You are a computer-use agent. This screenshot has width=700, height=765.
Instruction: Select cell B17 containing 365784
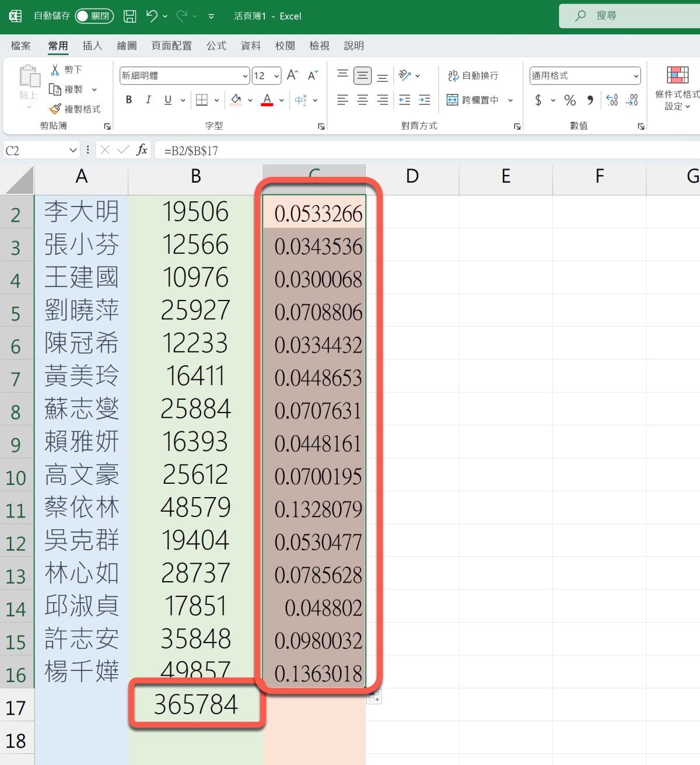(x=196, y=704)
